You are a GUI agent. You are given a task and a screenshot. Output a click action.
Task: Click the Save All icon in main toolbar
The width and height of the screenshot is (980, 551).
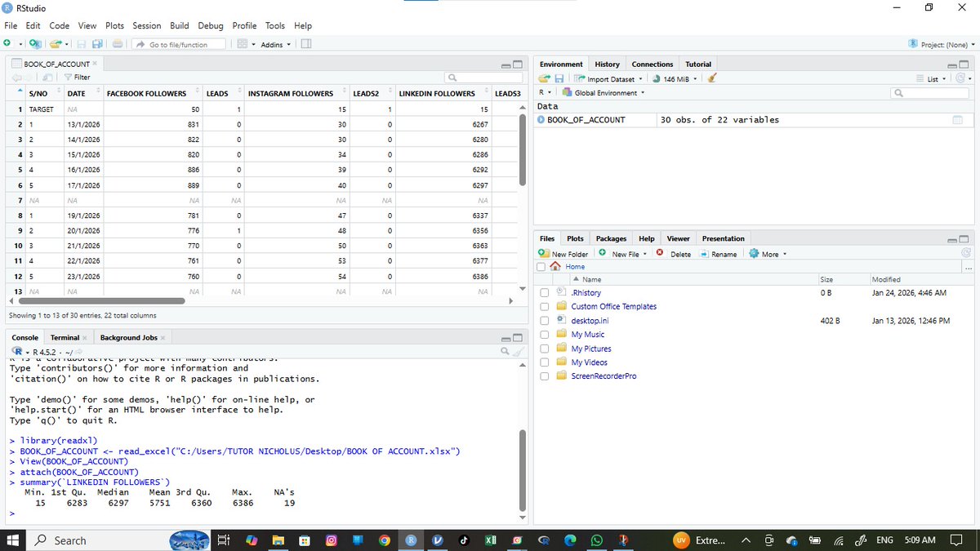[97, 43]
